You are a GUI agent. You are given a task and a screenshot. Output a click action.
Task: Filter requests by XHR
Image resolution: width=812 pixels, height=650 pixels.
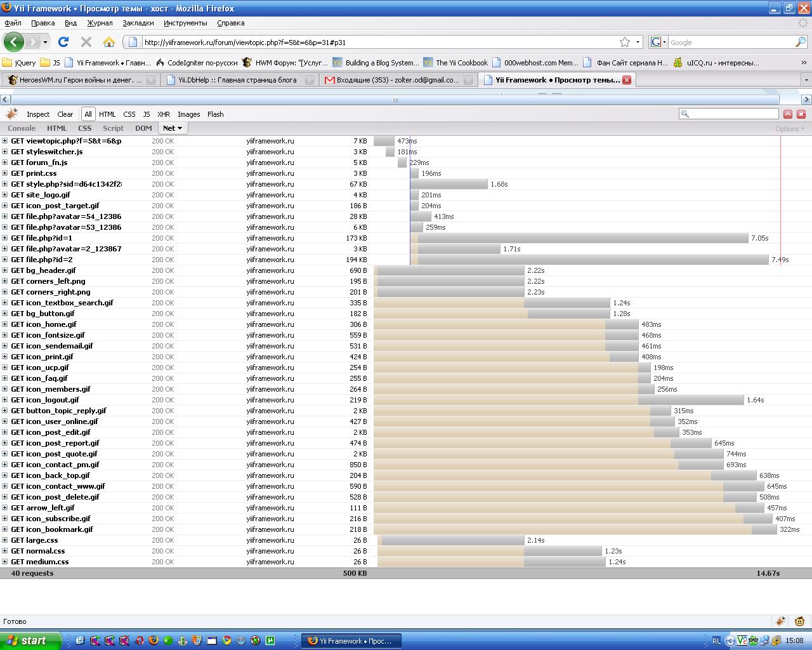pyautogui.click(x=164, y=114)
